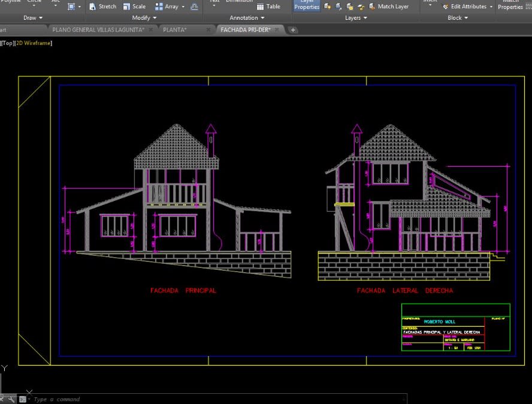Close the FACHADA PRI-DER tab
This screenshot has width=532, height=404.
(x=277, y=30)
